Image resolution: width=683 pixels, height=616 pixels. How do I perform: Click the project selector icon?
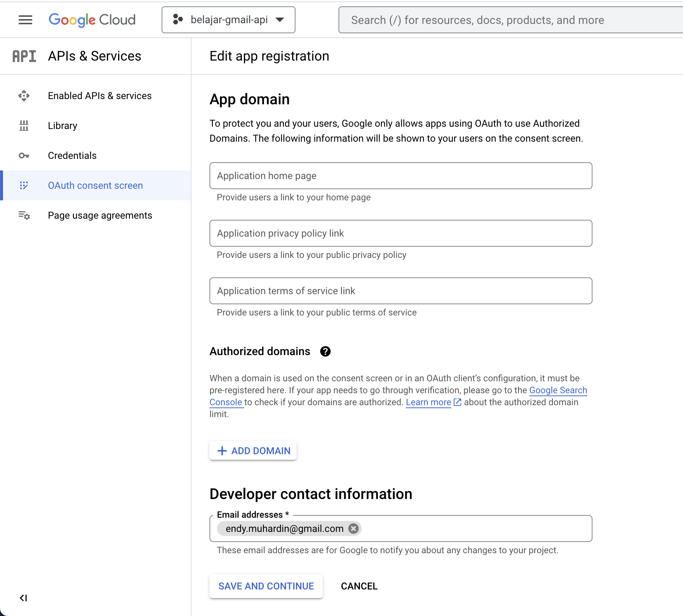point(178,19)
